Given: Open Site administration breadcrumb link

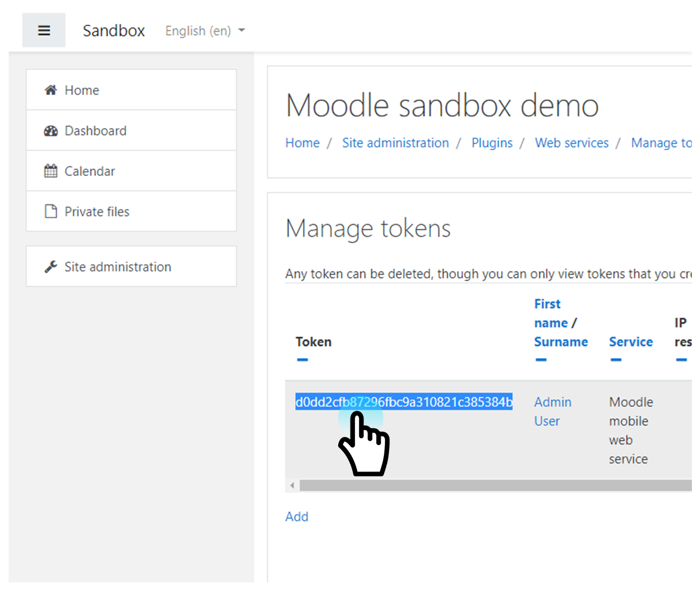Looking at the screenshot, I should point(395,143).
